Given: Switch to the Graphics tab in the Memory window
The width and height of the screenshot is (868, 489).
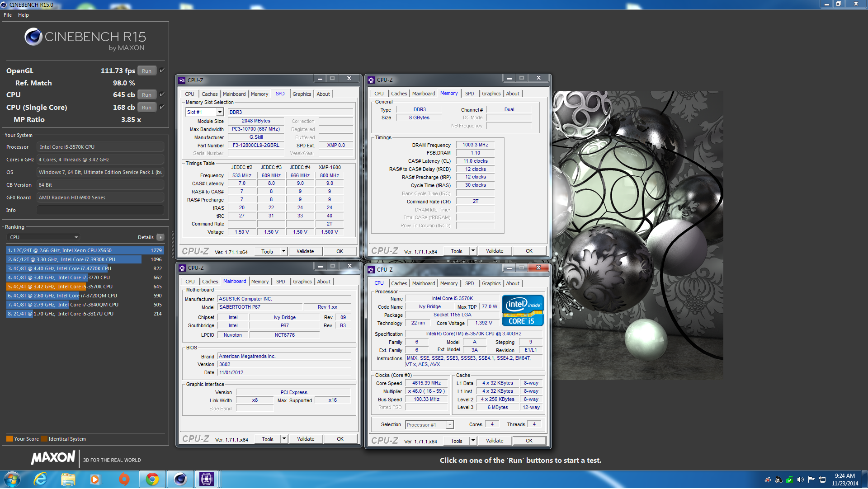Looking at the screenshot, I should pyautogui.click(x=491, y=94).
